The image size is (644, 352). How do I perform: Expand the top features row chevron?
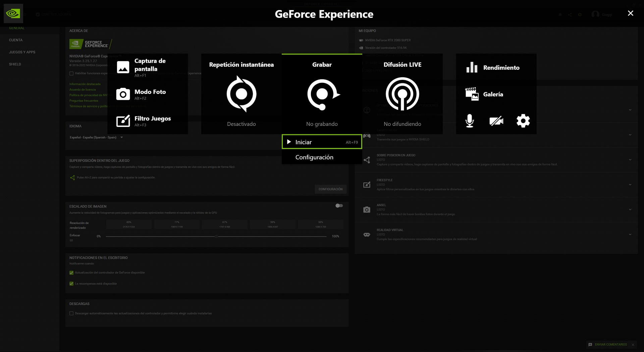tap(630, 110)
